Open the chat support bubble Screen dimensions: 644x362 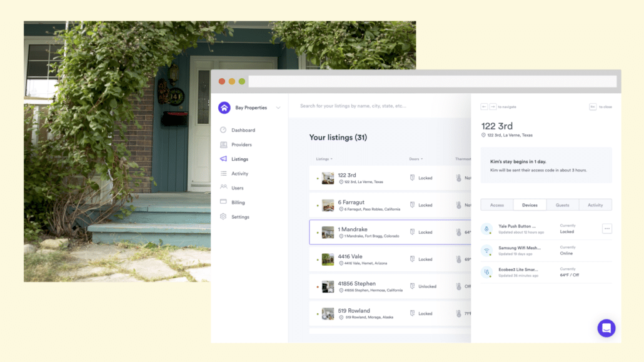point(606,328)
